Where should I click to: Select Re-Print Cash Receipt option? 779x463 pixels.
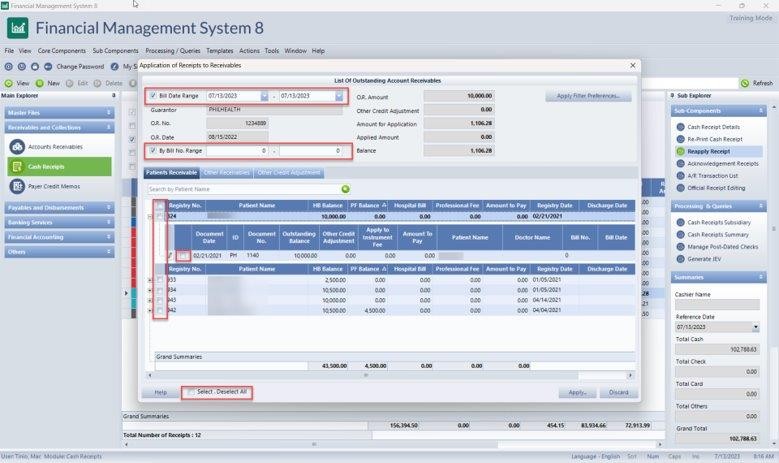tap(715, 139)
